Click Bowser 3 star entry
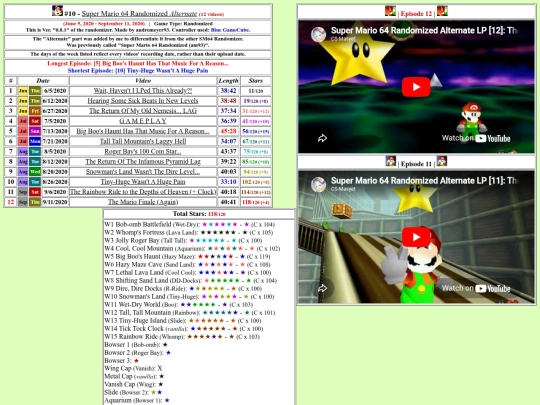Screen dimensions: 540x405 122,361
